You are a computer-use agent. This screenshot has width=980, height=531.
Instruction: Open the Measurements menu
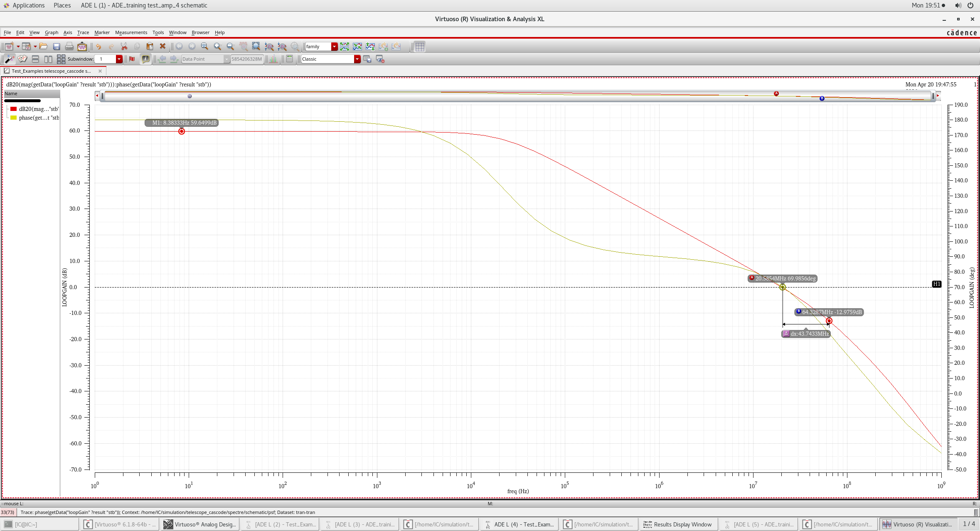tap(131, 32)
